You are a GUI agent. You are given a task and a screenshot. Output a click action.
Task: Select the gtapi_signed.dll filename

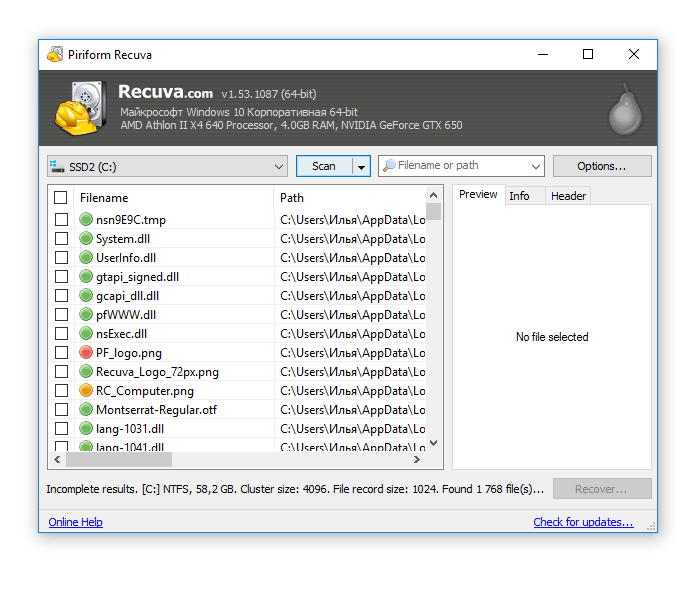tap(137, 277)
